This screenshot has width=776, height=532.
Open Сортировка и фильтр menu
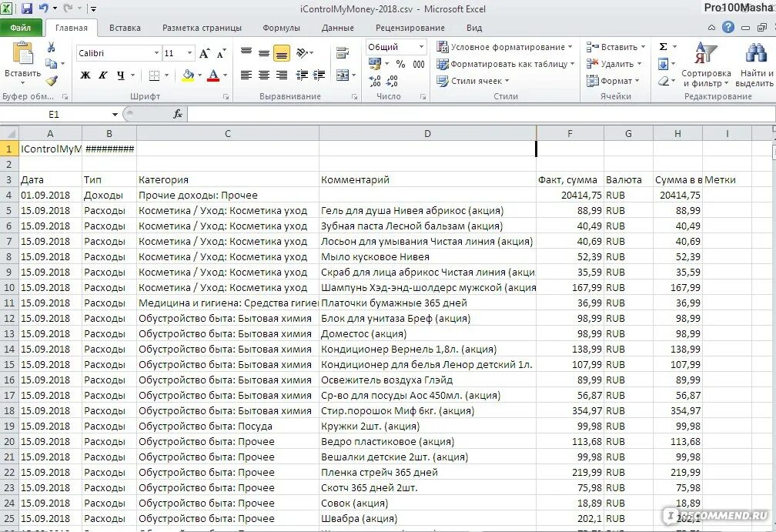[x=706, y=65]
